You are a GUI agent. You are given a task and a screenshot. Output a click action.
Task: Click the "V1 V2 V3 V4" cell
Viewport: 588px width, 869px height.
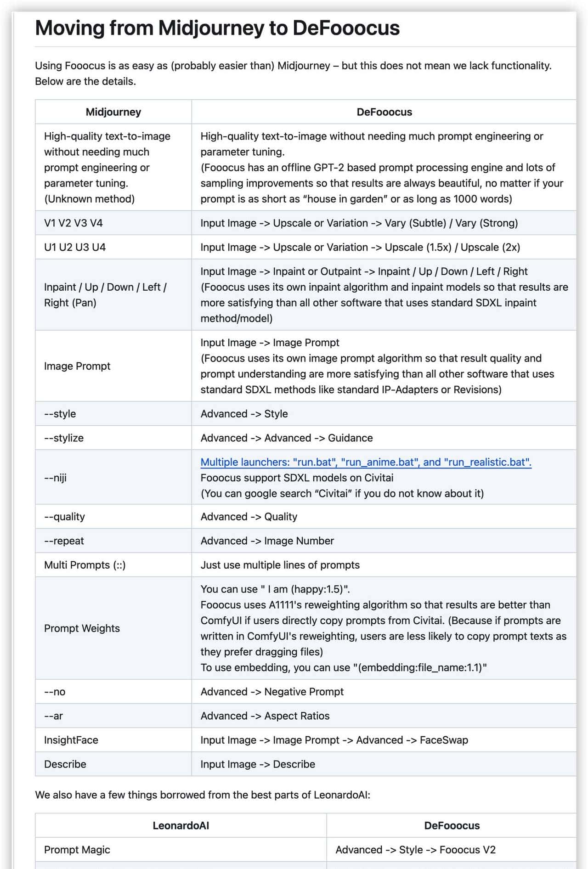(73, 223)
